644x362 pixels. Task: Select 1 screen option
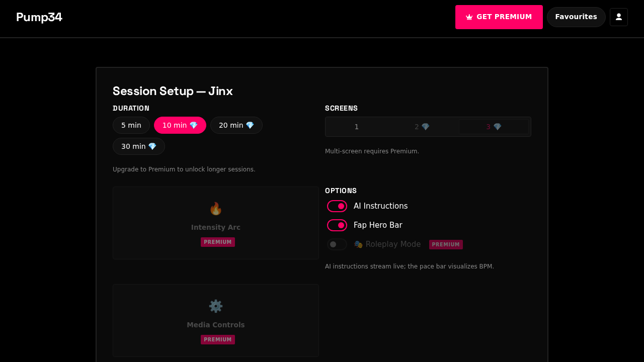(357, 127)
